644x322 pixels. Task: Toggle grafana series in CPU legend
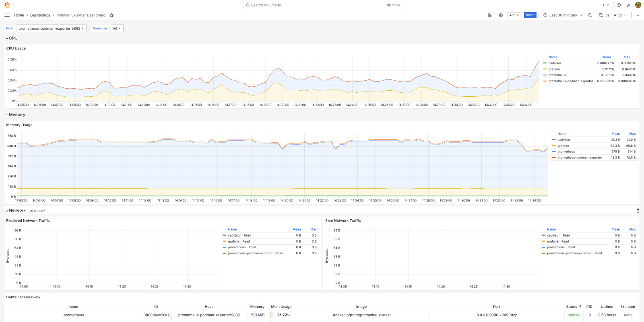(554, 69)
